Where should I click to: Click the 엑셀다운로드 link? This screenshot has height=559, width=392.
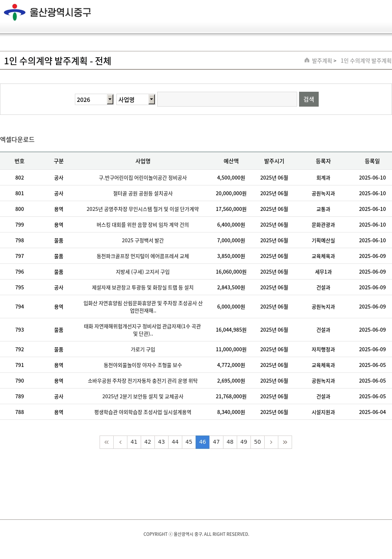(x=17, y=140)
